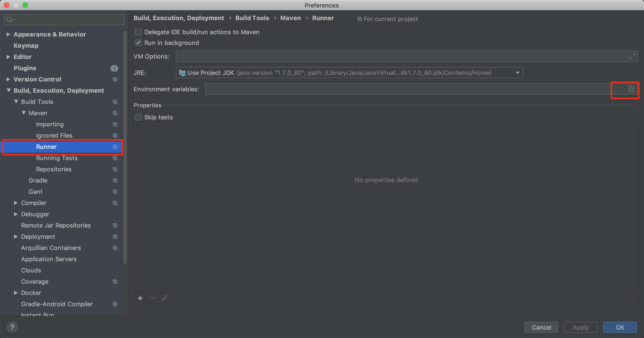Select Running Tests in Maven settings
This screenshot has width=644, height=338.
(x=57, y=158)
